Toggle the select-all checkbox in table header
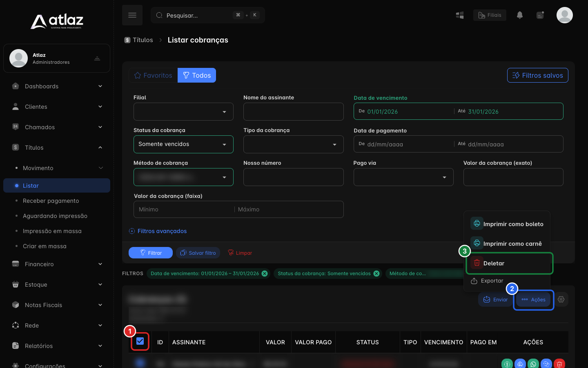The height and width of the screenshot is (368, 588). coord(140,341)
